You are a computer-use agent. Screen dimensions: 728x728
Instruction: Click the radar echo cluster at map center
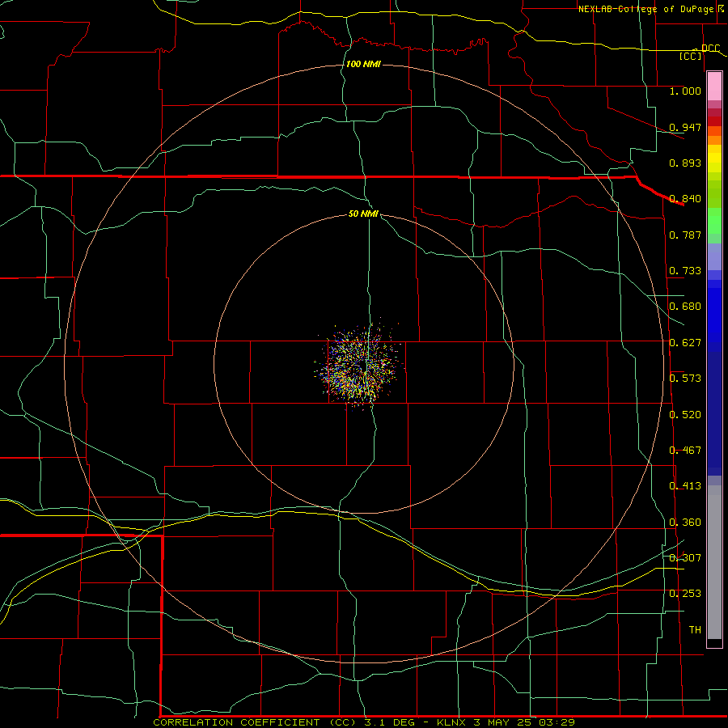click(358, 365)
